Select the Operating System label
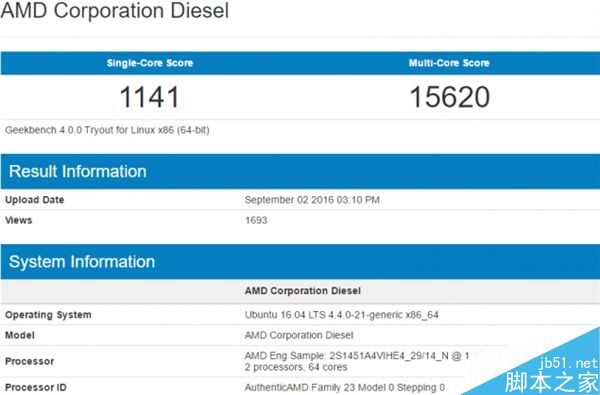This screenshot has width=600, height=395. [x=48, y=315]
